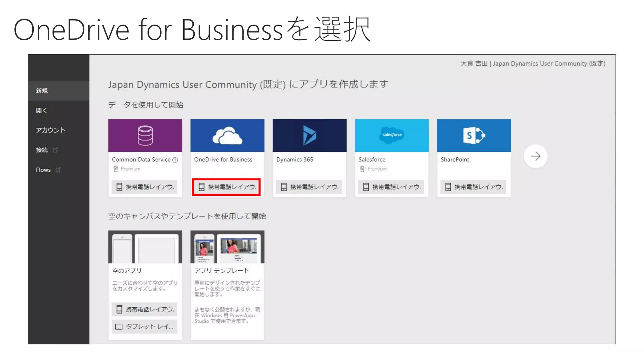Click the external-link icon next to Flows
Viewport: 644px width, 362px height.
tap(58, 170)
